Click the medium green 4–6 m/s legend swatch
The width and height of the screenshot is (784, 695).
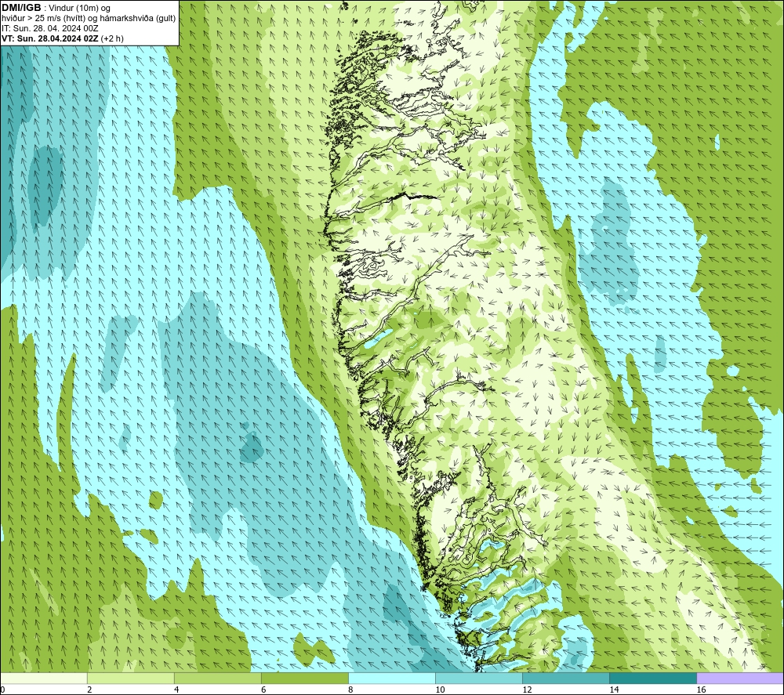tap(217, 678)
